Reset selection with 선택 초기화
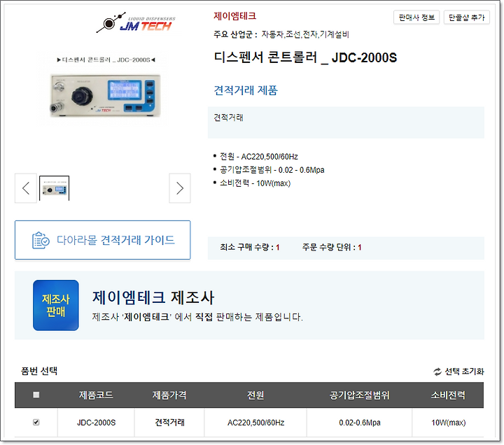504x445 pixels. tap(464, 372)
